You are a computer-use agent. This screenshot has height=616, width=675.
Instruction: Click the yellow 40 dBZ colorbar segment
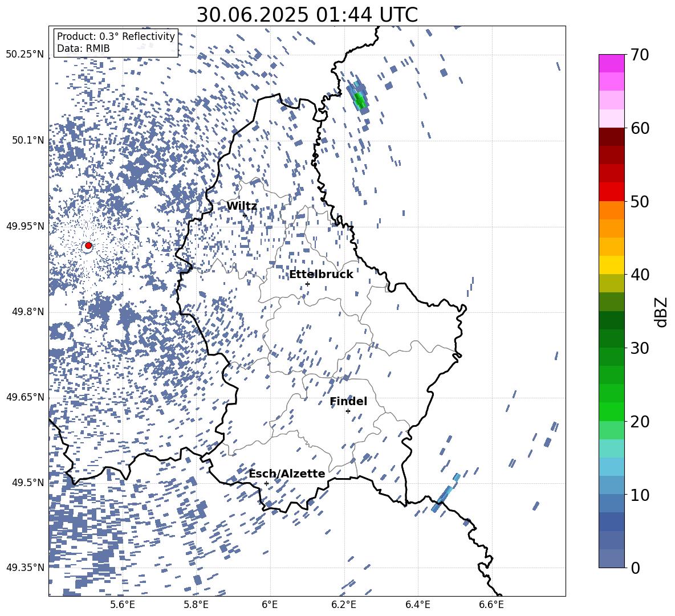pos(611,265)
